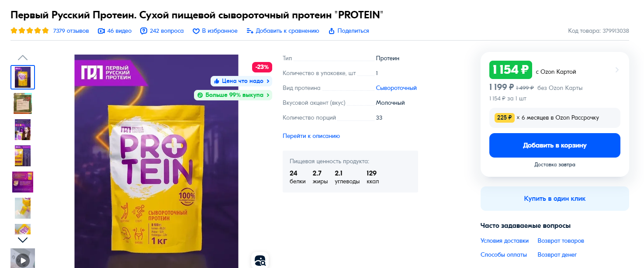
Task: Open the Больше 99% выкупа badge
Action: coord(233,95)
